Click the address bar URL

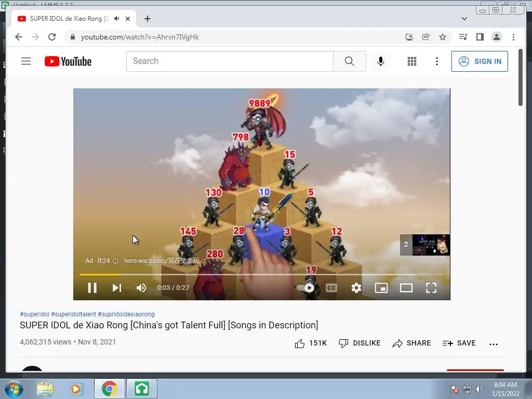(x=140, y=37)
